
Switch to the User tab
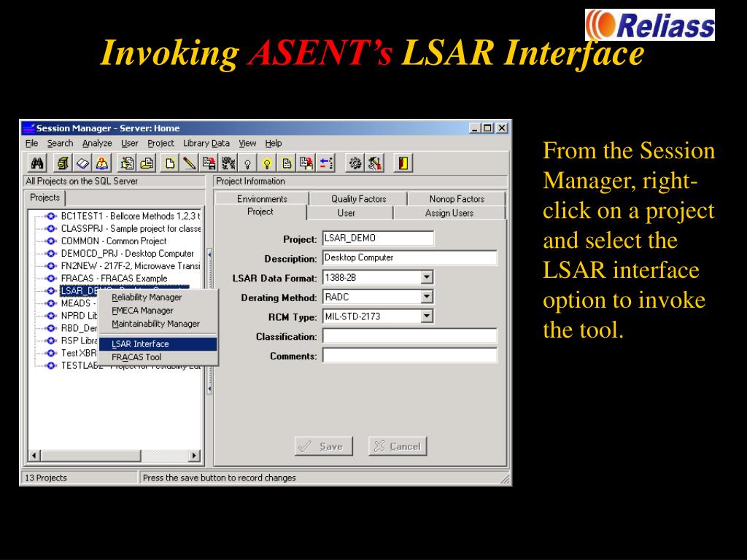point(347,214)
